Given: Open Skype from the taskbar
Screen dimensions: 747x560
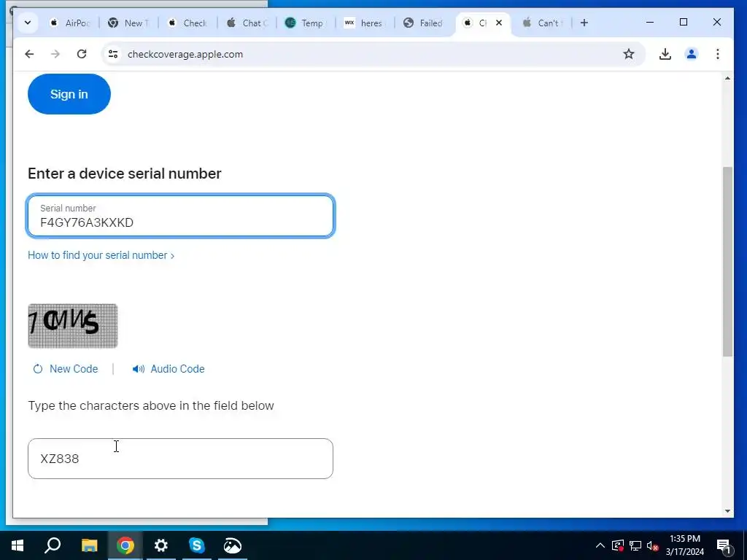Looking at the screenshot, I should (x=197, y=545).
